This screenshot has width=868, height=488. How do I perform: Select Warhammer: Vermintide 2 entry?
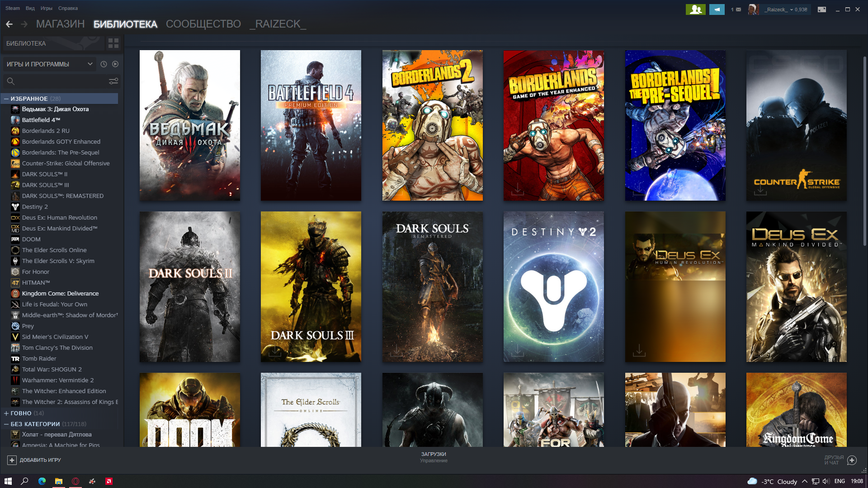point(58,380)
